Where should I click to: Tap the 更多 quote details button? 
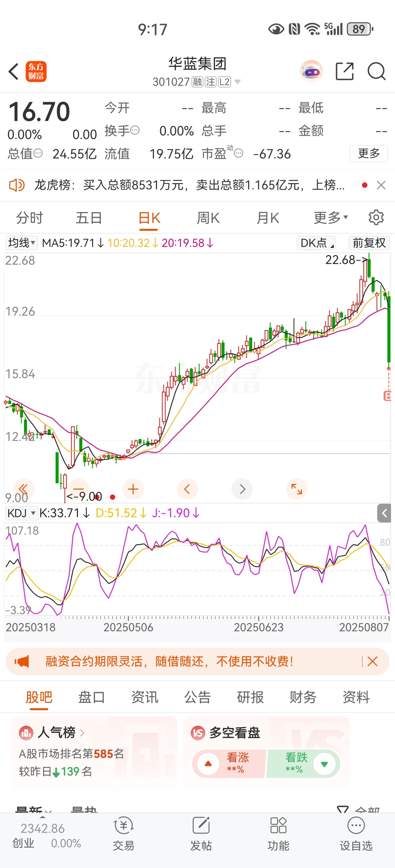click(369, 153)
